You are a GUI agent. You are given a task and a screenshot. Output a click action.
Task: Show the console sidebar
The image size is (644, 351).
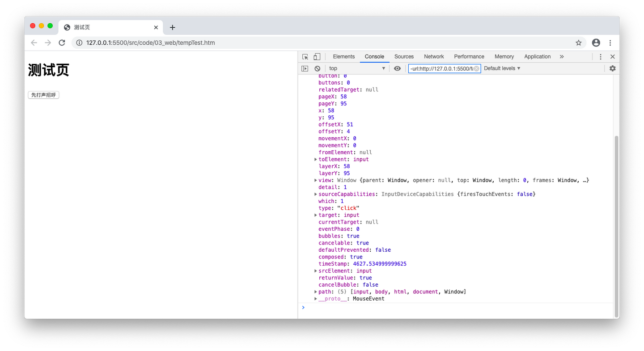pyautogui.click(x=305, y=68)
